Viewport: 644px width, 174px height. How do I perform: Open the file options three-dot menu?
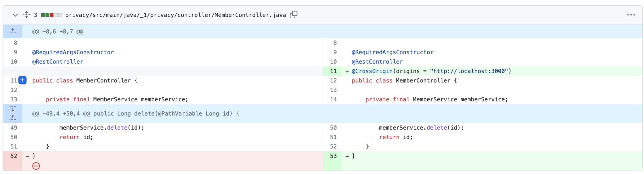[x=631, y=15]
